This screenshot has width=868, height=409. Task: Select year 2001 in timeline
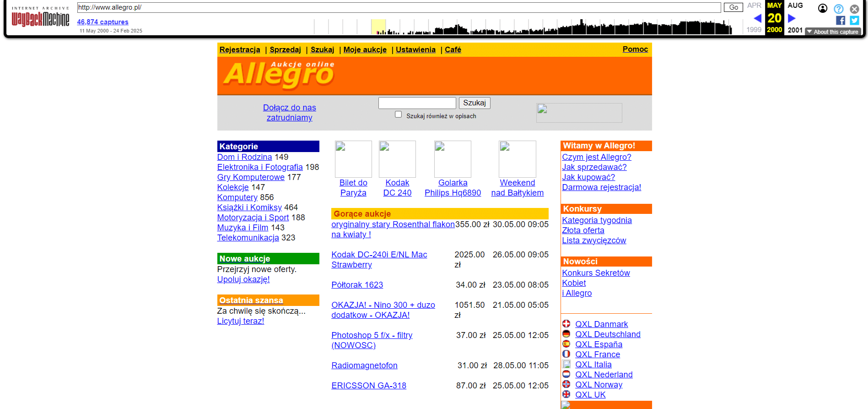795,30
